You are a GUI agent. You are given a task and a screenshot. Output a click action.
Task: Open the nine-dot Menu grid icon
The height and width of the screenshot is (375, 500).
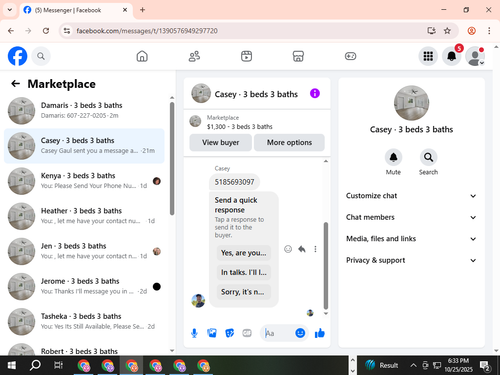[x=428, y=56]
